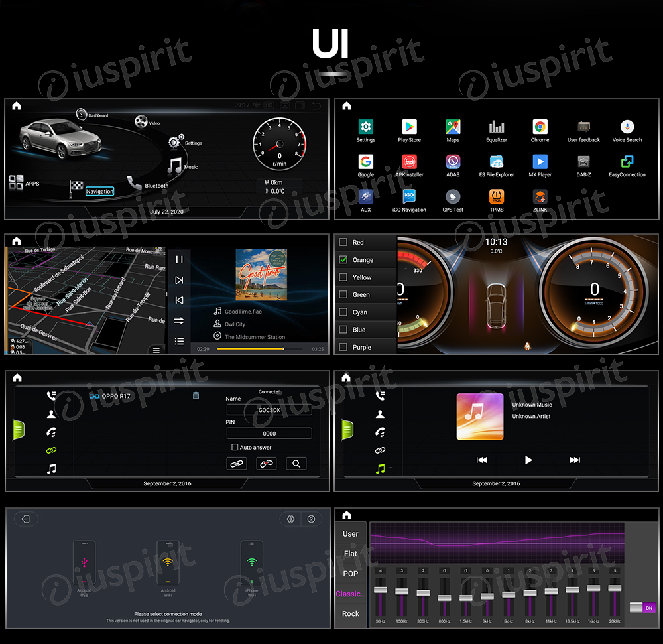Uncheck the Orange theme checkbox
This screenshot has height=644, width=663.
343,260
